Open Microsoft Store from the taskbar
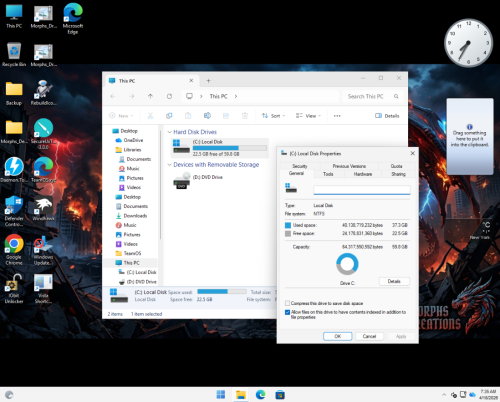Image resolution: width=500 pixels, height=402 pixels. pyautogui.click(x=280, y=395)
